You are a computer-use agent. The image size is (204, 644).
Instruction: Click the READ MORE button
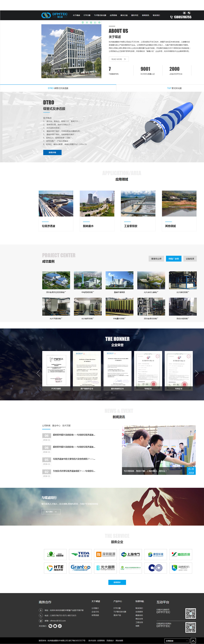118,59
